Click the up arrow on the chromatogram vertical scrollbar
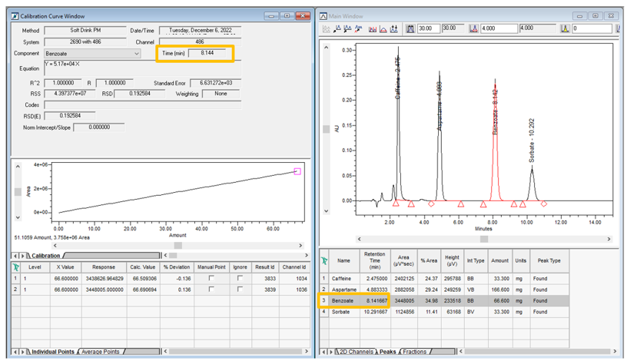627x364 pixels. coord(327,48)
